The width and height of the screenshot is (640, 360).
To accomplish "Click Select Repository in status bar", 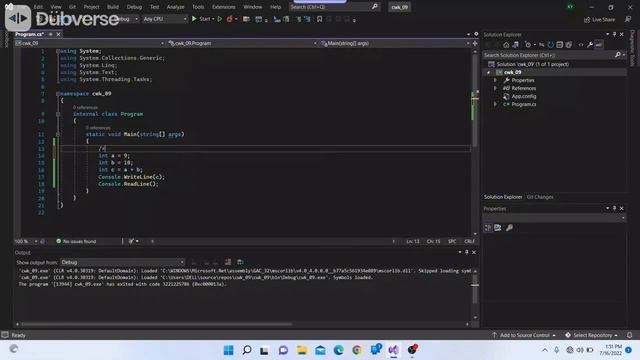I will point(591,336).
